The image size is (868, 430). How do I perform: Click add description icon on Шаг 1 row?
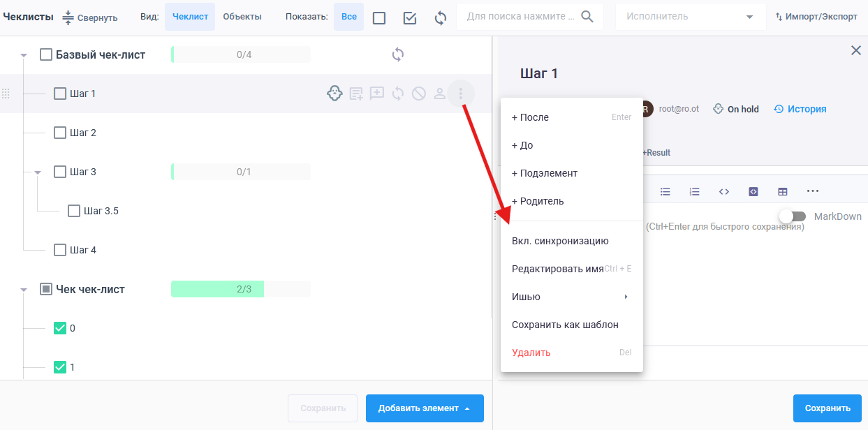click(x=356, y=94)
